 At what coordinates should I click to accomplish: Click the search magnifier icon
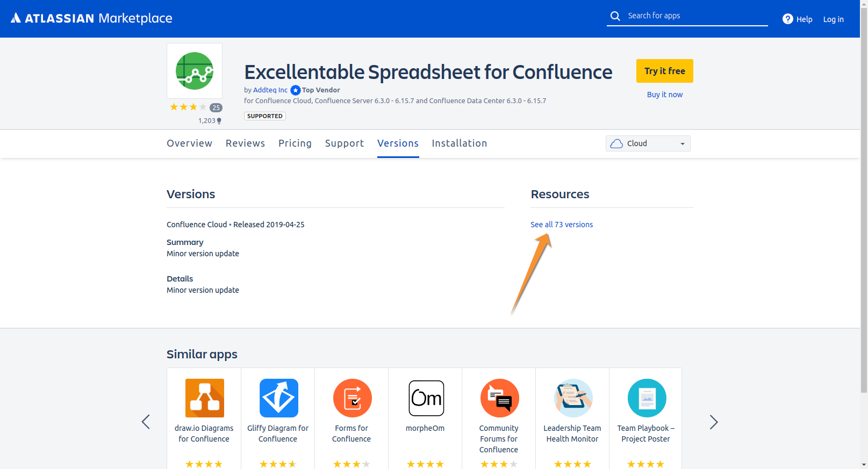click(x=615, y=16)
